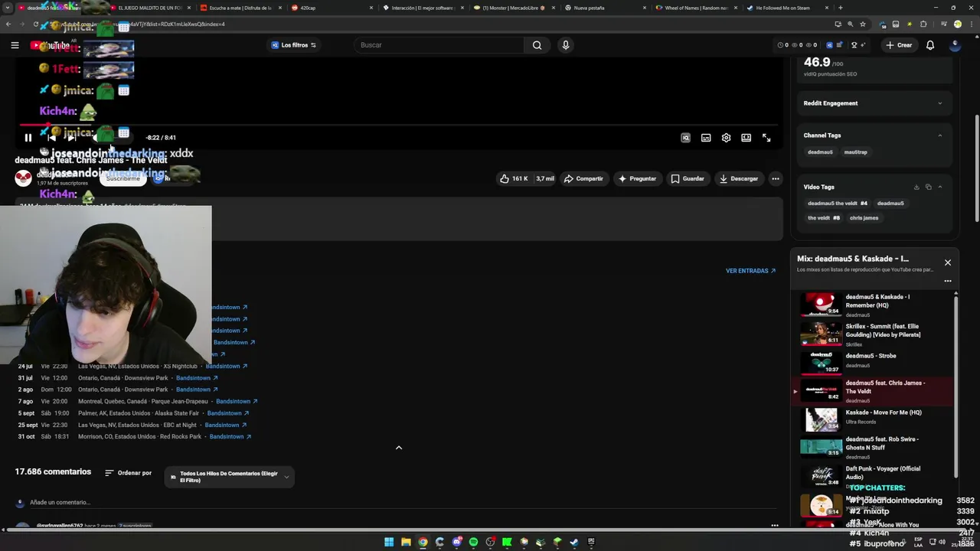Switch to MercadoLibre Monster tab
Screen dimensions: 980x551
click(515, 8)
